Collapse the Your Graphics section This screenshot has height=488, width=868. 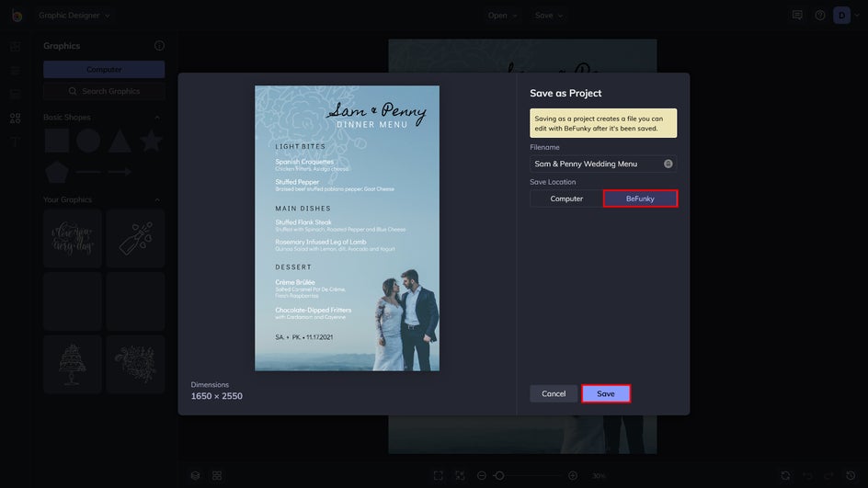[x=157, y=199]
